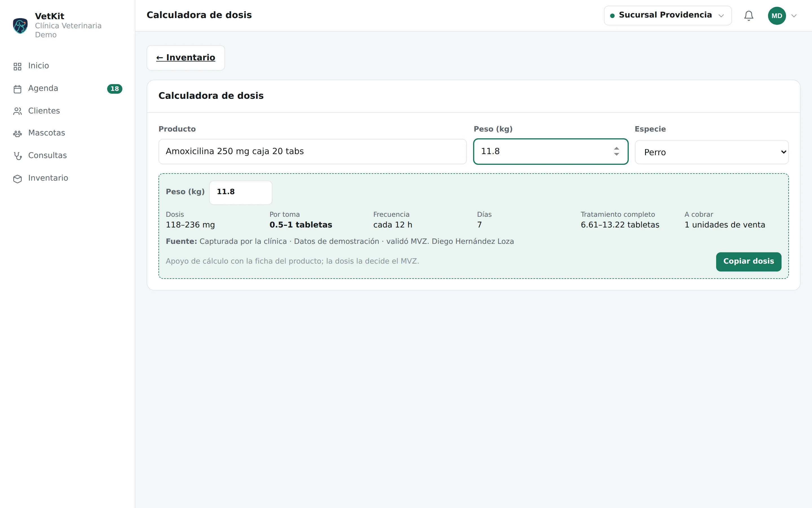Click the Consultas stethoscope icon
The height and width of the screenshot is (508, 812).
17,156
